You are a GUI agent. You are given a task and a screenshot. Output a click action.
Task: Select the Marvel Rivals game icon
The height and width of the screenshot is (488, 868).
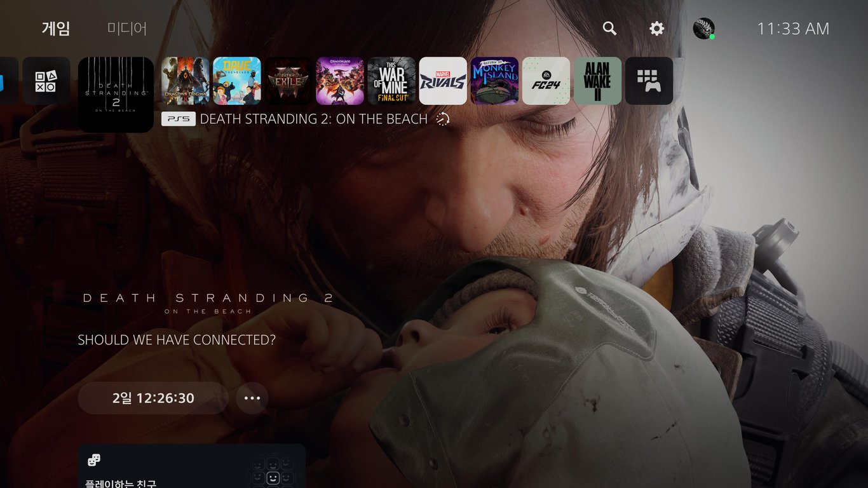443,81
